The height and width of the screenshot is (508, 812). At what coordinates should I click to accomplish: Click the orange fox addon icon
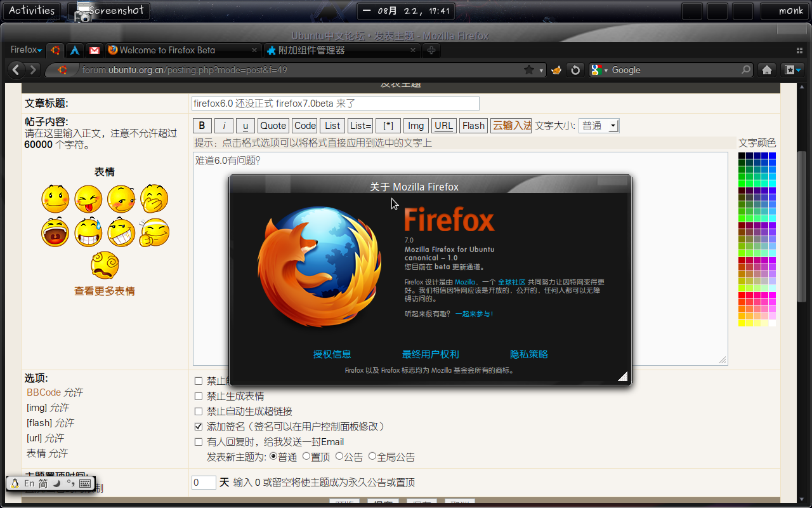coord(556,70)
